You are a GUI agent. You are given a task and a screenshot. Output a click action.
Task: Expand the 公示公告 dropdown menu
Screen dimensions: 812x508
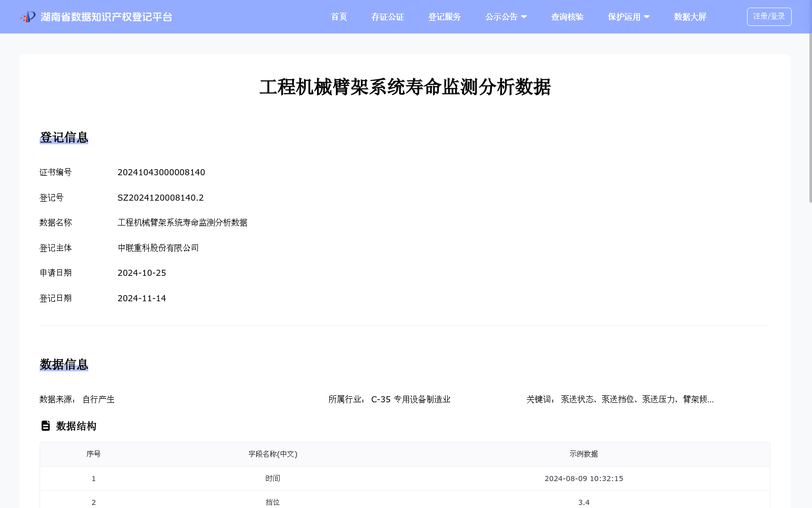click(506, 17)
